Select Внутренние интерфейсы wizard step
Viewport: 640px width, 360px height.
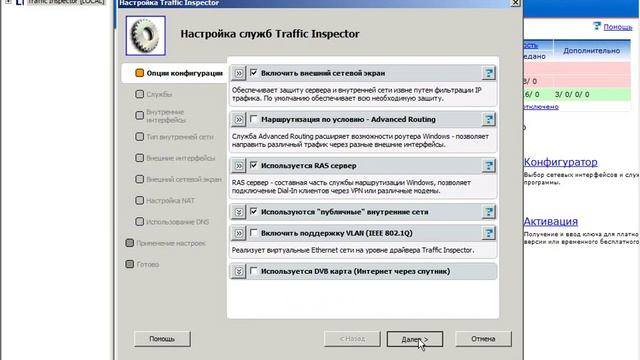tap(166, 116)
